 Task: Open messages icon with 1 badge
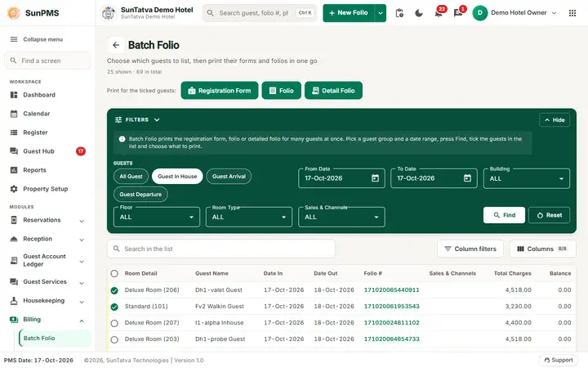point(458,13)
